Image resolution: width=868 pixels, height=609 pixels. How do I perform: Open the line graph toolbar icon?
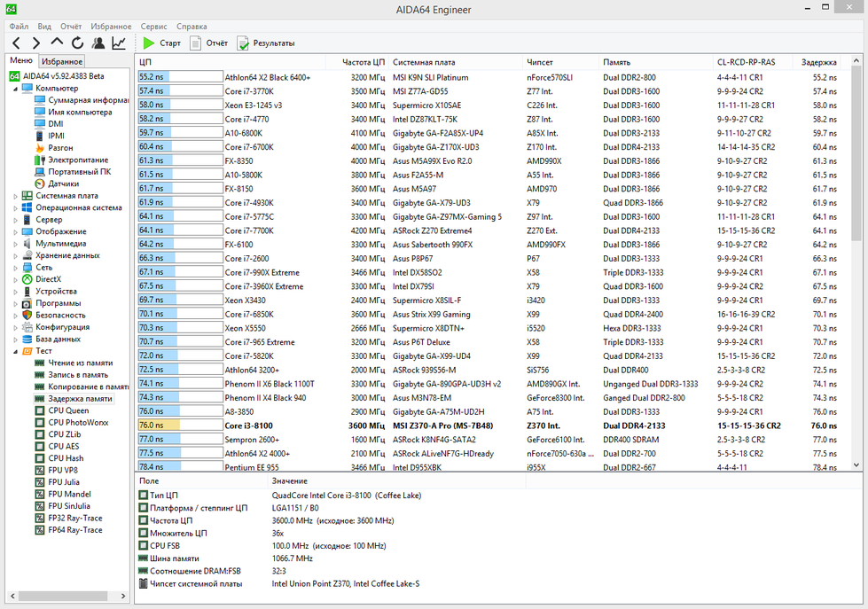coord(118,43)
